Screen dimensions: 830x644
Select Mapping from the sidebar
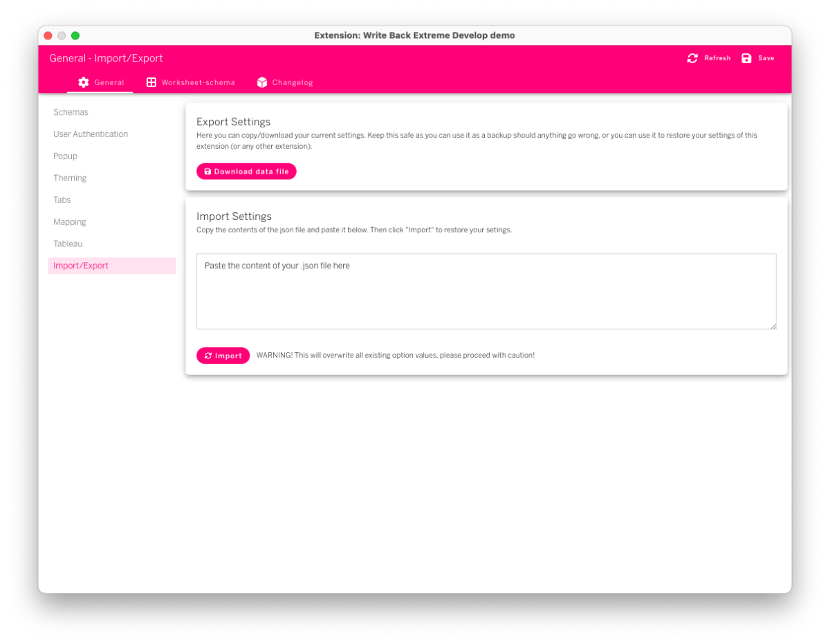(69, 221)
